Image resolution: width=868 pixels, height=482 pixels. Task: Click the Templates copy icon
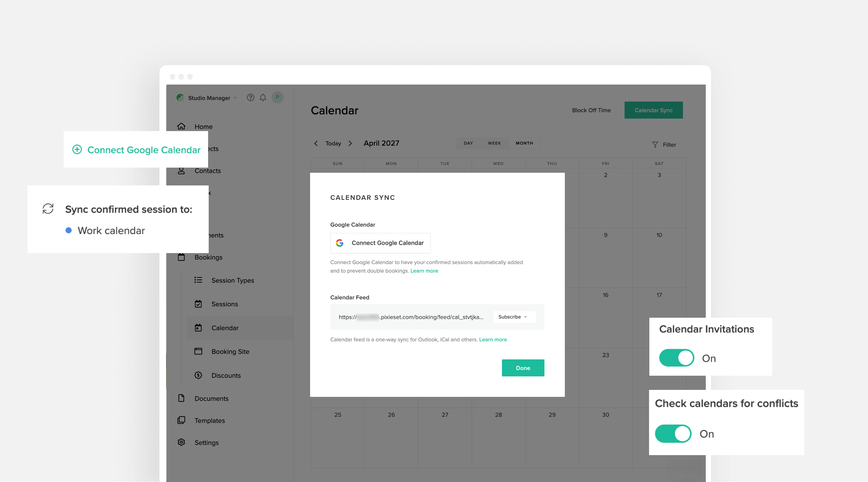[x=181, y=420]
